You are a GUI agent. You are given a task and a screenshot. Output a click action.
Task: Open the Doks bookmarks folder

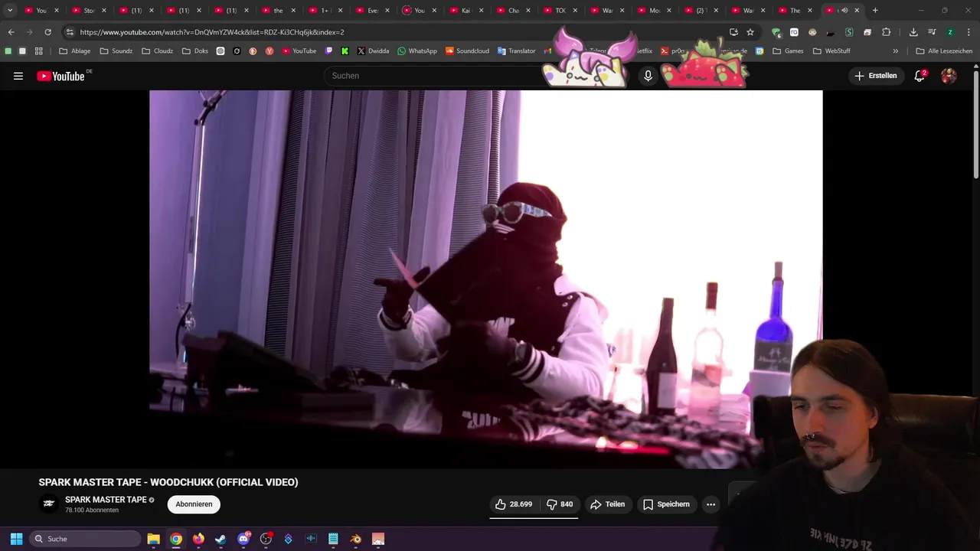(x=194, y=51)
